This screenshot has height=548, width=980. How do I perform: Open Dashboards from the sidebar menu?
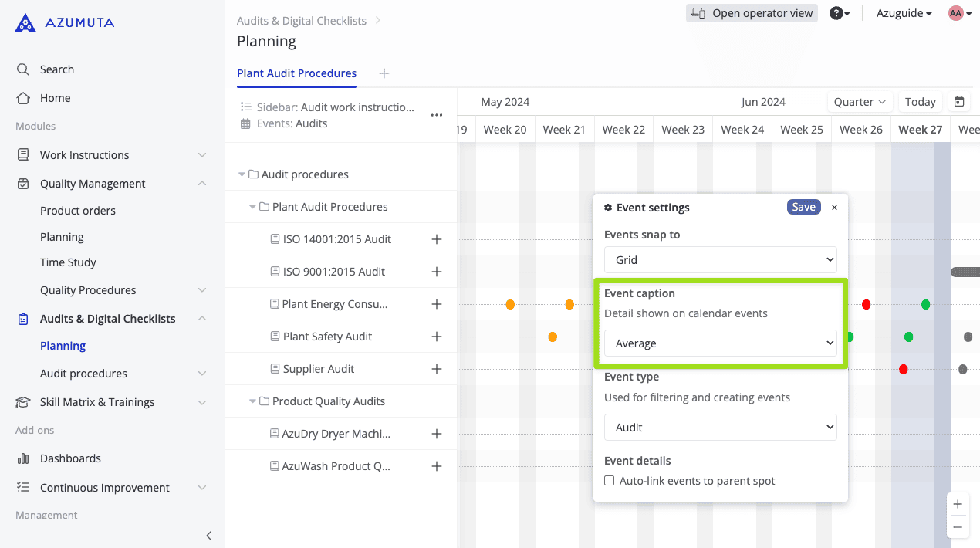70,458
